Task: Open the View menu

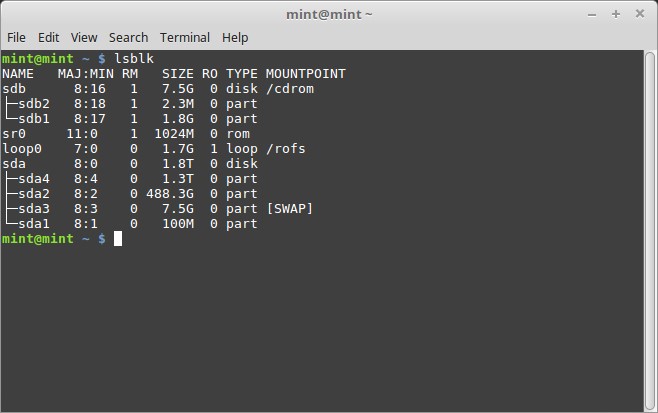Action: 84,37
